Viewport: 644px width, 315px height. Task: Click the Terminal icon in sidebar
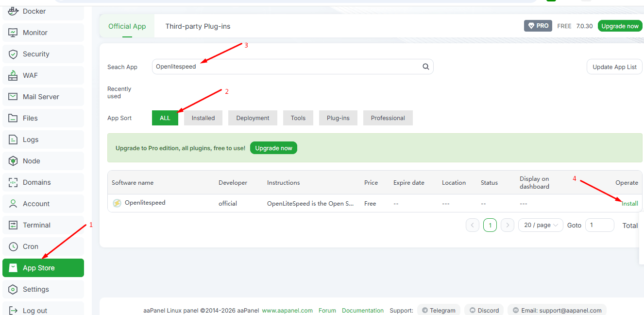[x=13, y=225]
